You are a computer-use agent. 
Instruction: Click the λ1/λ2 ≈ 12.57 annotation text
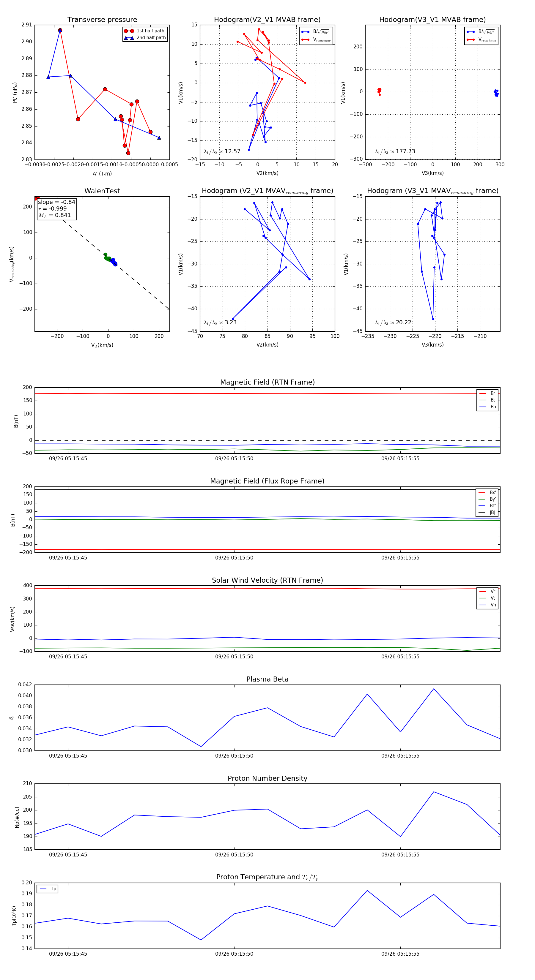tap(222, 151)
